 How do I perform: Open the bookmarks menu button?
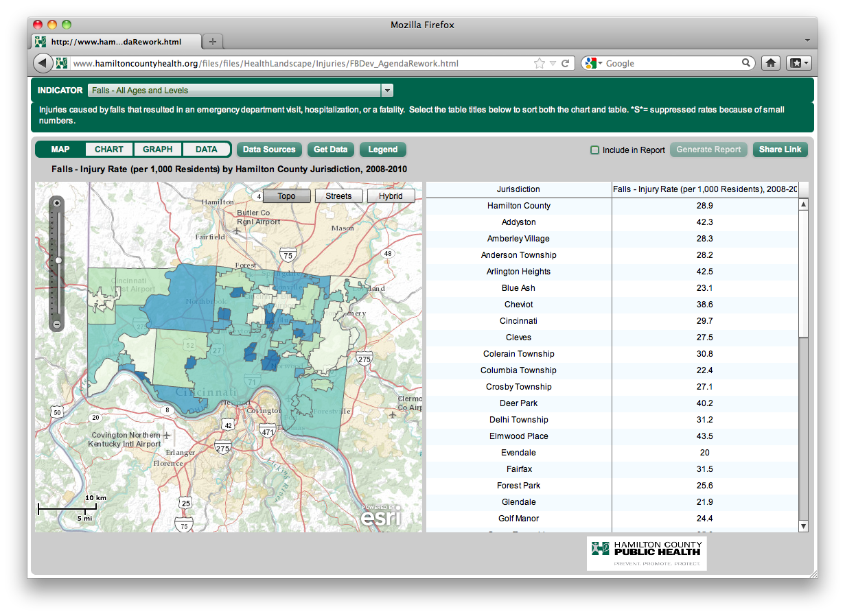click(798, 63)
